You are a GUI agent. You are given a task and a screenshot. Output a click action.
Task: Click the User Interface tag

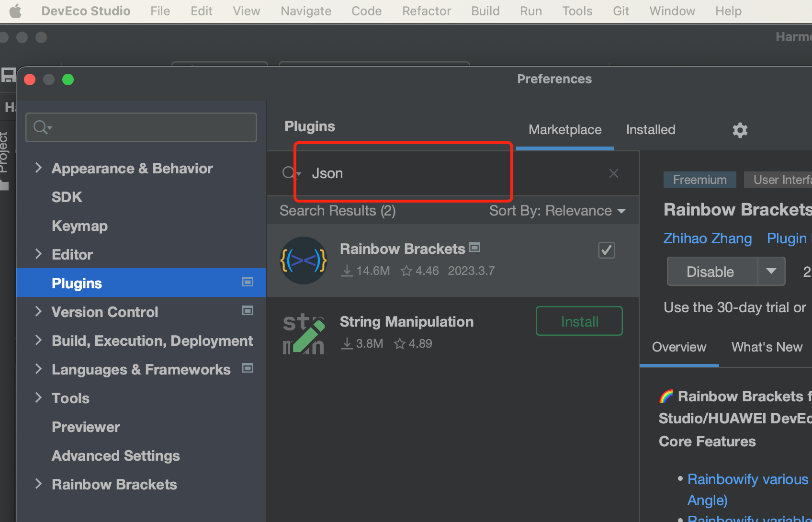778,180
